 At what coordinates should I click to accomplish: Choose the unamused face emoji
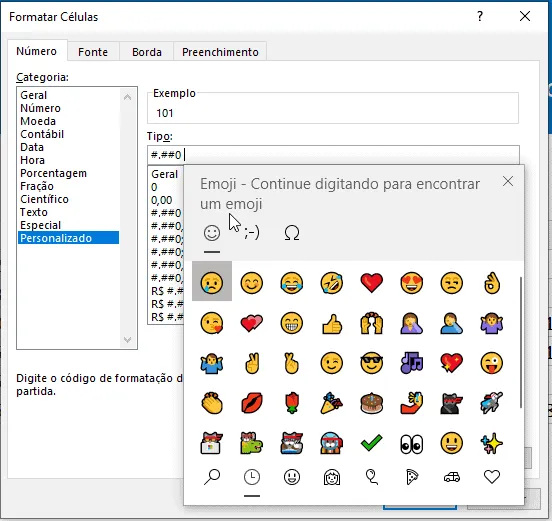[x=452, y=282]
